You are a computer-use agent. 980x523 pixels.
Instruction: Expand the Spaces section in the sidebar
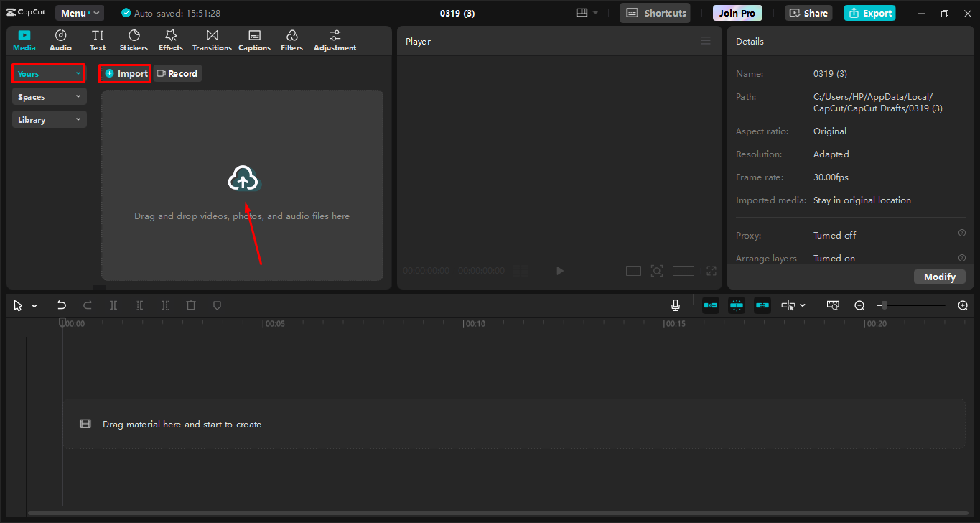(49, 96)
